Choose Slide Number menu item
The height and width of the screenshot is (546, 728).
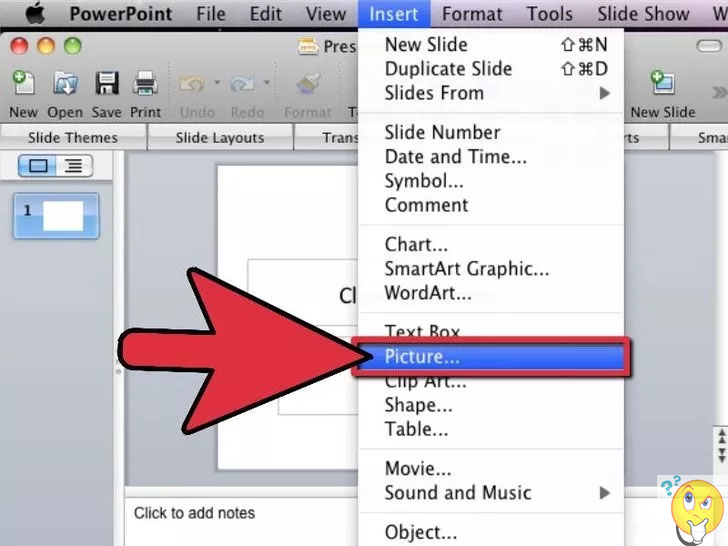pyautogui.click(x=491, y=132)
